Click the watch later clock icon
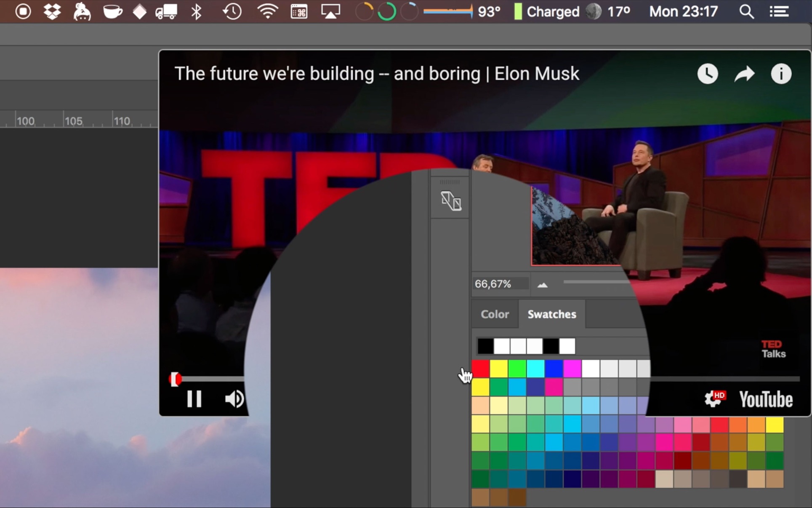The width and height of the screenshot is (812, 508). tap(707, 73)
